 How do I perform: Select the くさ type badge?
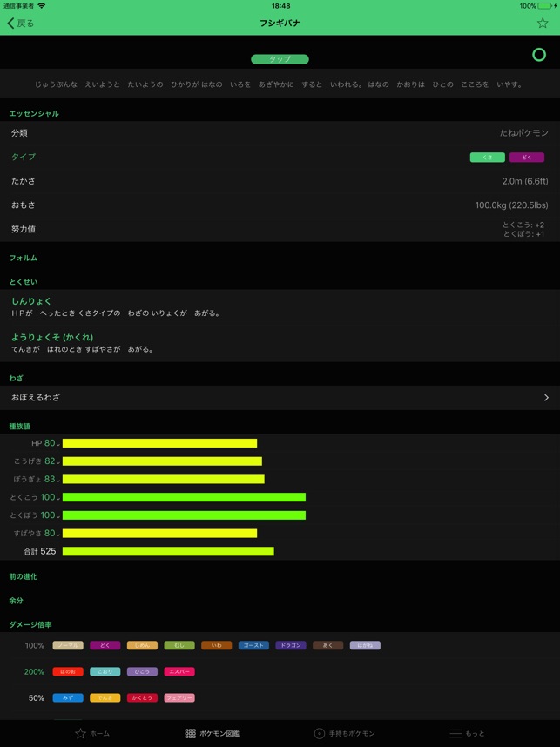coord(487,158)
